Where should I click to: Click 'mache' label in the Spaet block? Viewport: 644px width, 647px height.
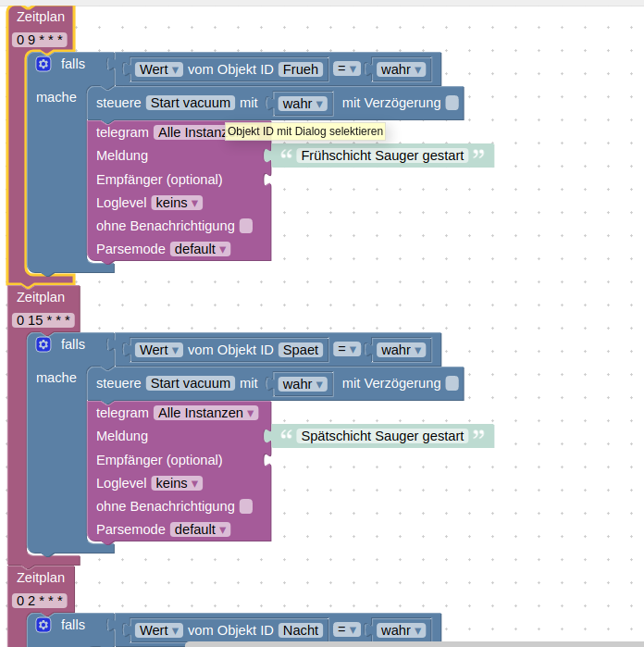tap(56, 378)
